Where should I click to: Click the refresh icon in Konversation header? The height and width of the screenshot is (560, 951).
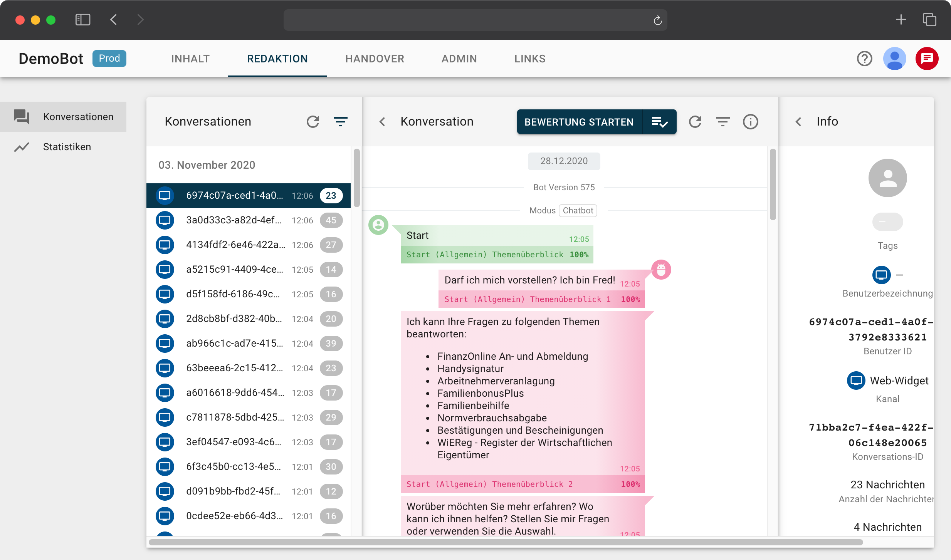(696, 121)
